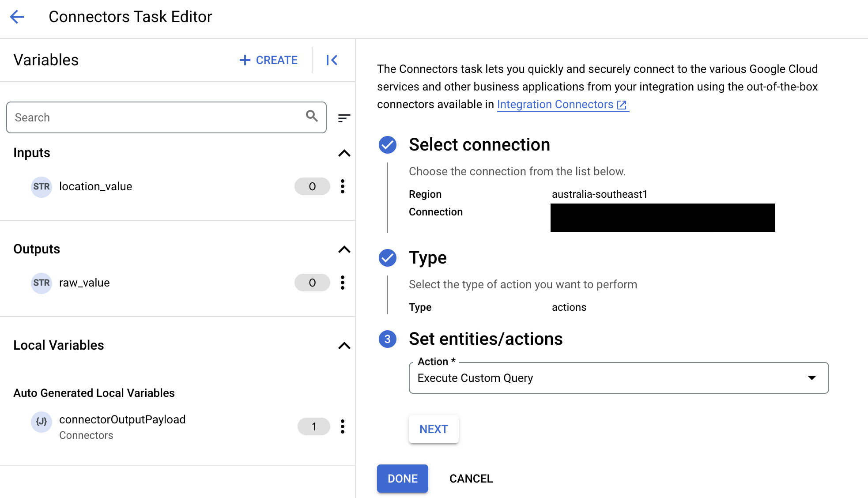Click the back arrow navigation icon
Screen dimensions: 868x498
pyautogui.click(x=17, y=17)
